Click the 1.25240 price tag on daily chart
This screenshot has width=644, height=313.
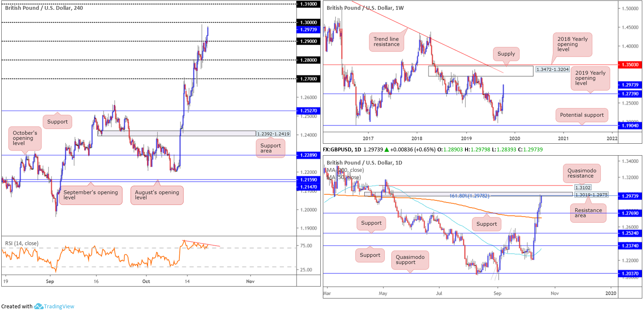click(630, 233)
